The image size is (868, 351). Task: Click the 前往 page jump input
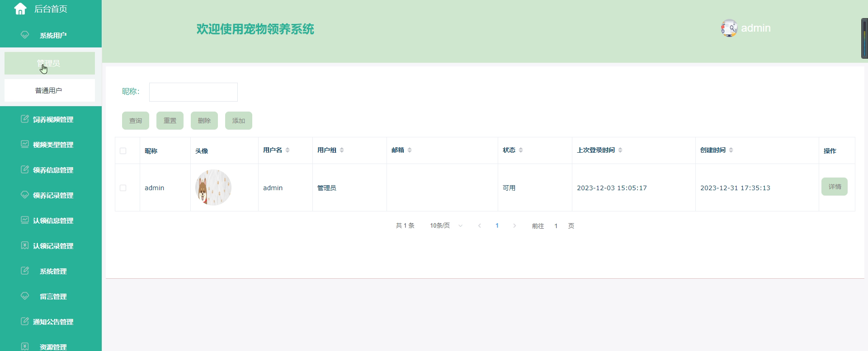click(x=556, y=225)
